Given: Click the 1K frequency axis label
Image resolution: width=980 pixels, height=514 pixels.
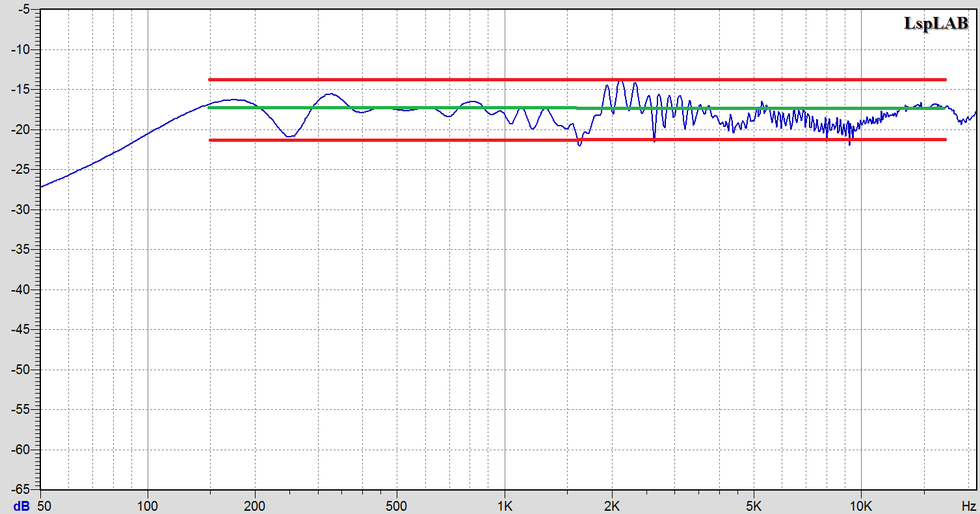Looking at the screenshot, I should tap(505, 505).
